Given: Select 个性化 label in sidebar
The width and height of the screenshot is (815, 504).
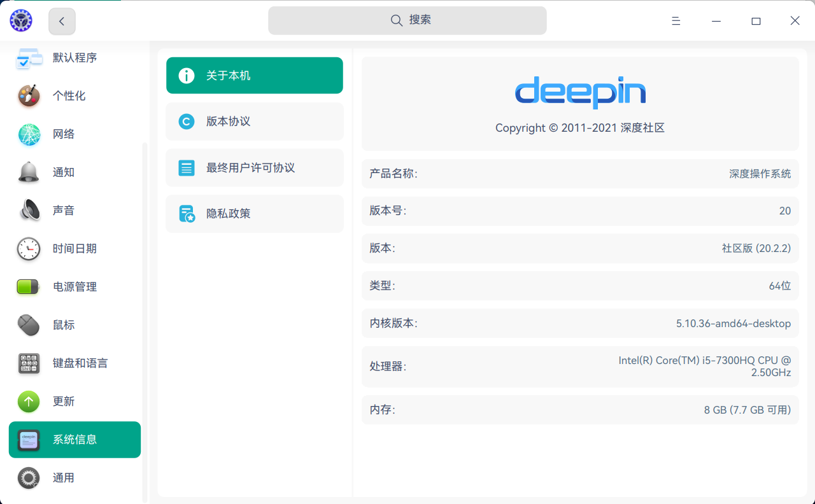Looking at the screenshot, I should [x=69, y=96].
